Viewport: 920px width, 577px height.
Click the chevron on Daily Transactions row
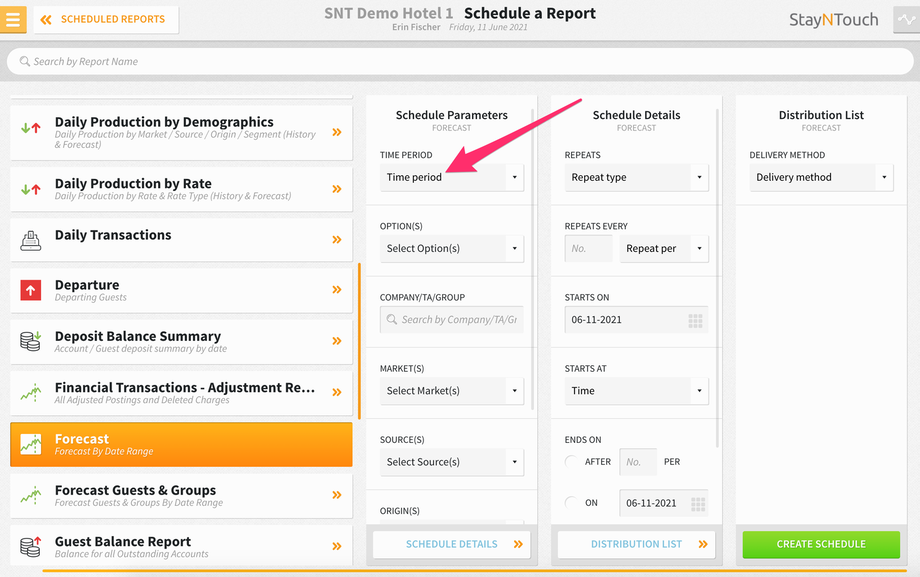click(x=337, y=239)
